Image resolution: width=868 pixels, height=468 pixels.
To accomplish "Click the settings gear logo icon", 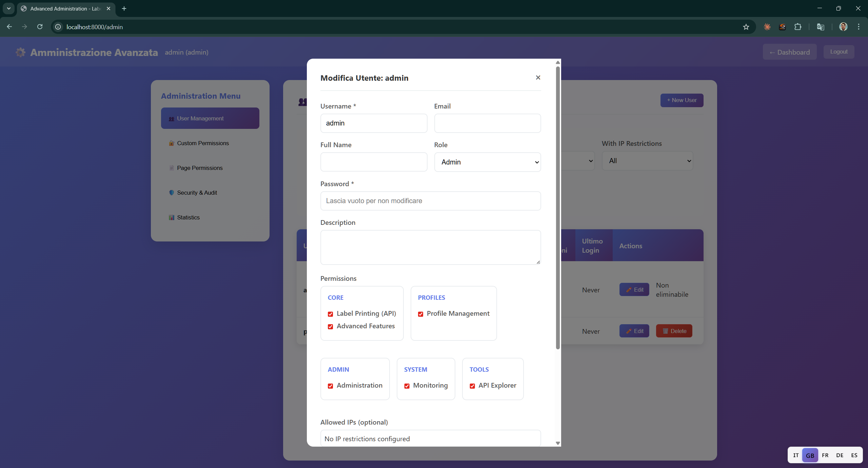I will [x=21, y=52].
